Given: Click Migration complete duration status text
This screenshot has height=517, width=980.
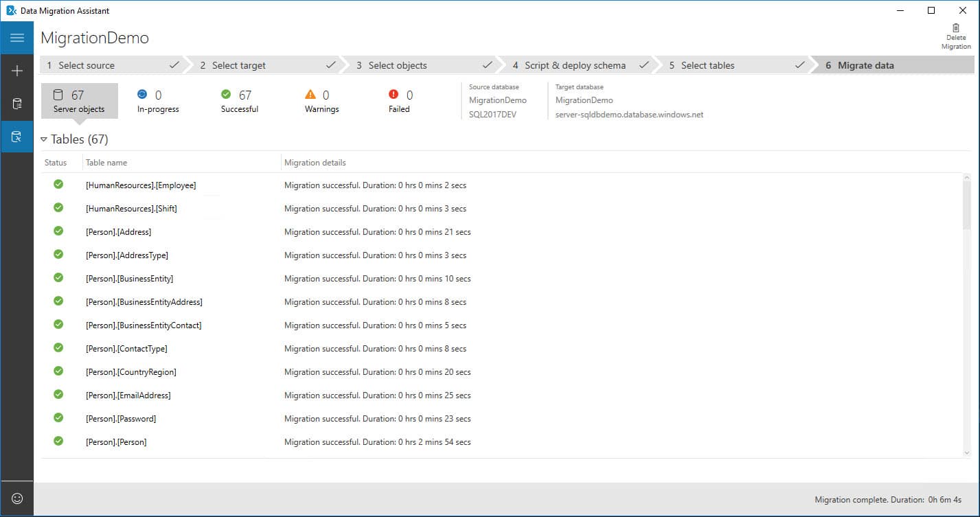Looking at the screenshot, I should (888, 500).
